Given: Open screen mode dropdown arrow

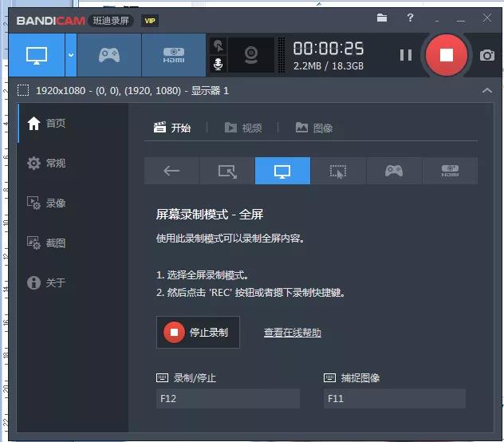Looking at the screenshot, I should point(70,55).
